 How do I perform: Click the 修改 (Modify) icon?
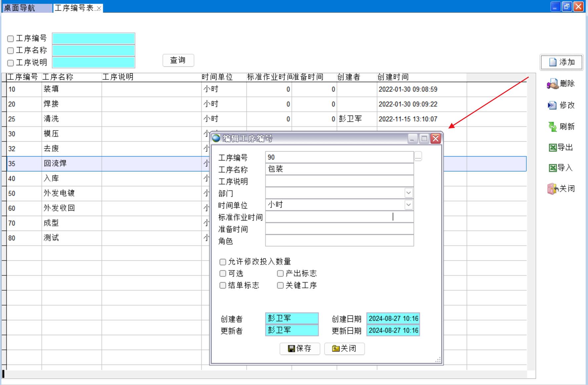coord(552,106)
